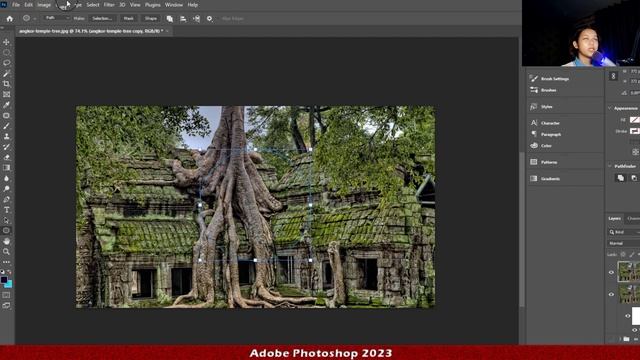Viewport: 640px width, 360px height.
Task: Select the Gradient tool
Action: pos(6,168)
